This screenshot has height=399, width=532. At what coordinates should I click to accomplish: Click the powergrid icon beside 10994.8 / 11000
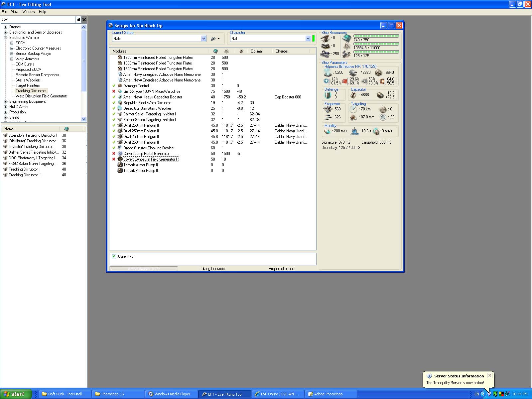[x=347, y=46]
